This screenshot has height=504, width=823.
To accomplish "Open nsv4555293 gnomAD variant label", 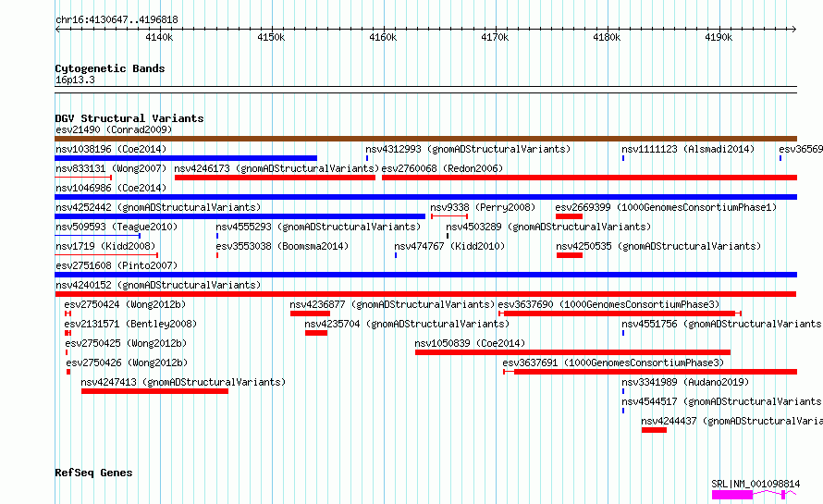I will [x=318, y=227].
